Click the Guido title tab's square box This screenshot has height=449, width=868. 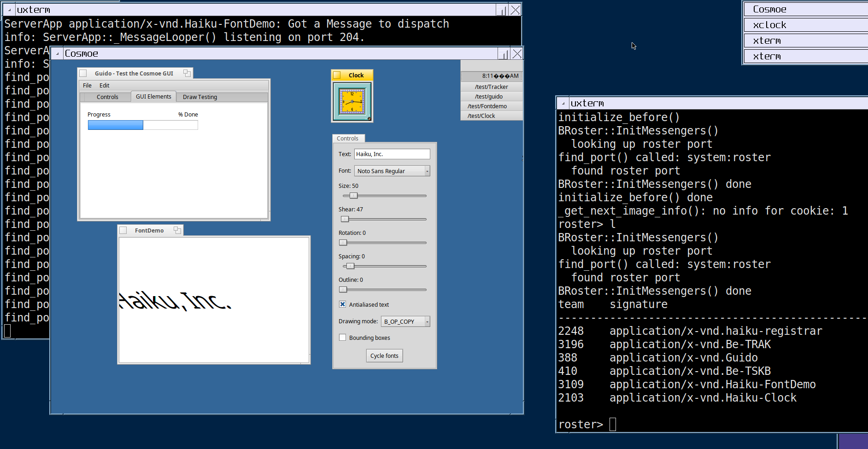point(83,73)
